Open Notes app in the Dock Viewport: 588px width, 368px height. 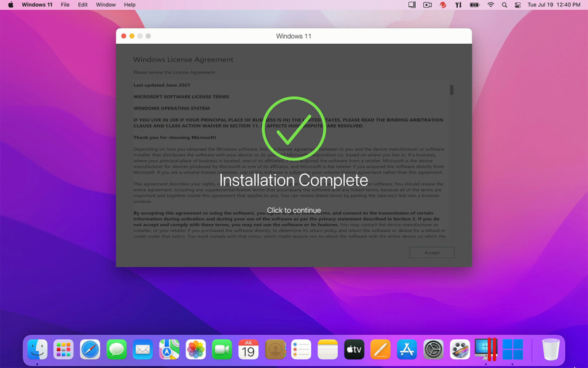pyautogui.click(x=328, y=349)
